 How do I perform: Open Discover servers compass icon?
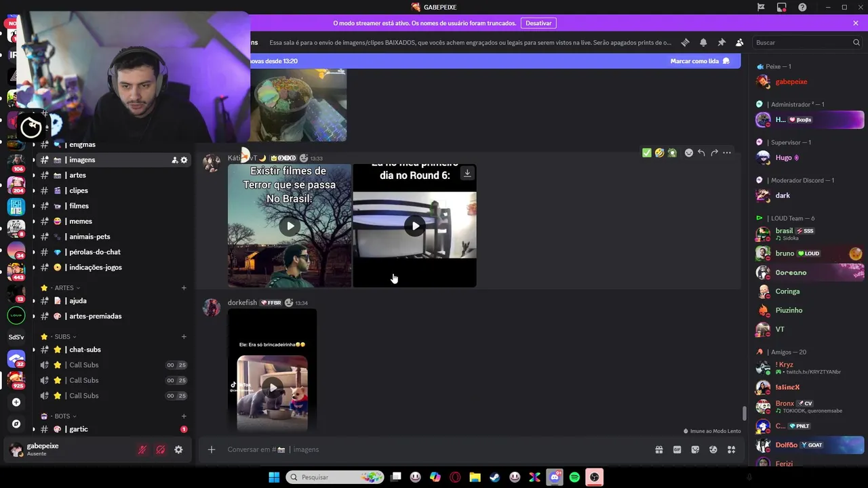coord(16,424)
